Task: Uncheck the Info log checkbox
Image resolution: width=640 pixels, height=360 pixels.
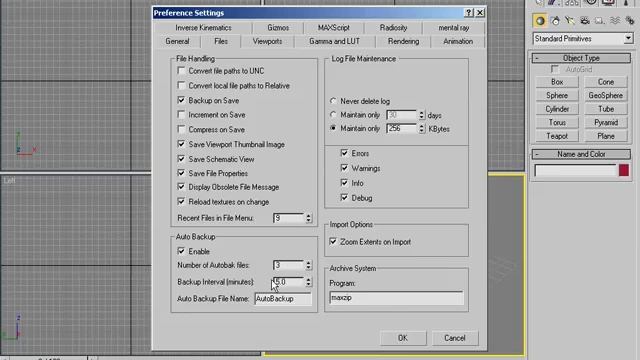Action: (x=344, y=183)
